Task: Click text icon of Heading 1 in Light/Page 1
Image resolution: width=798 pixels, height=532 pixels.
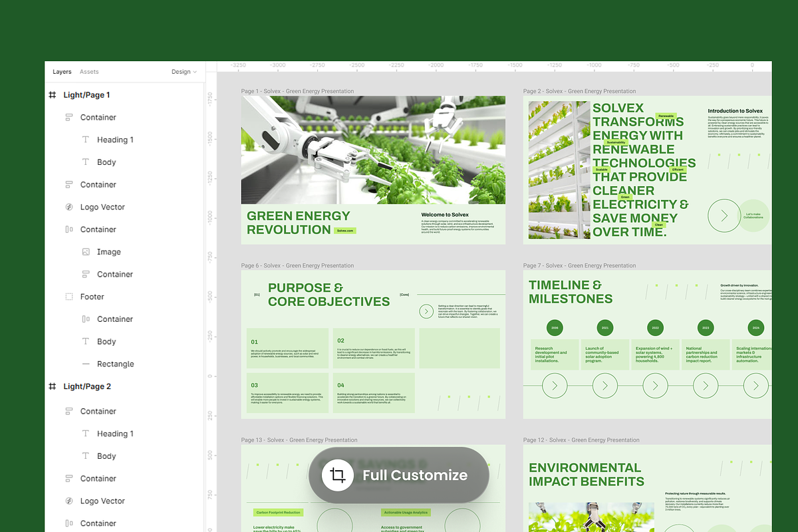Action: coord(85,140)
